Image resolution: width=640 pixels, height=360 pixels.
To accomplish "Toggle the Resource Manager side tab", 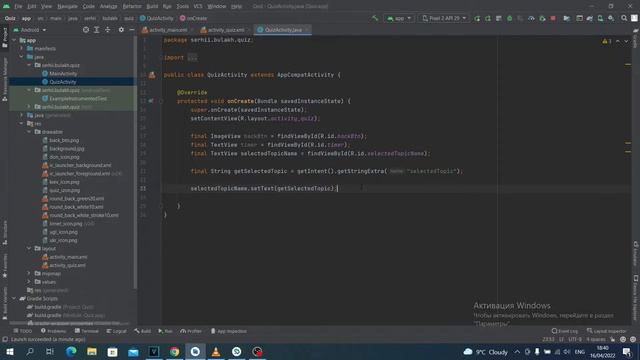I will [4, 79].
